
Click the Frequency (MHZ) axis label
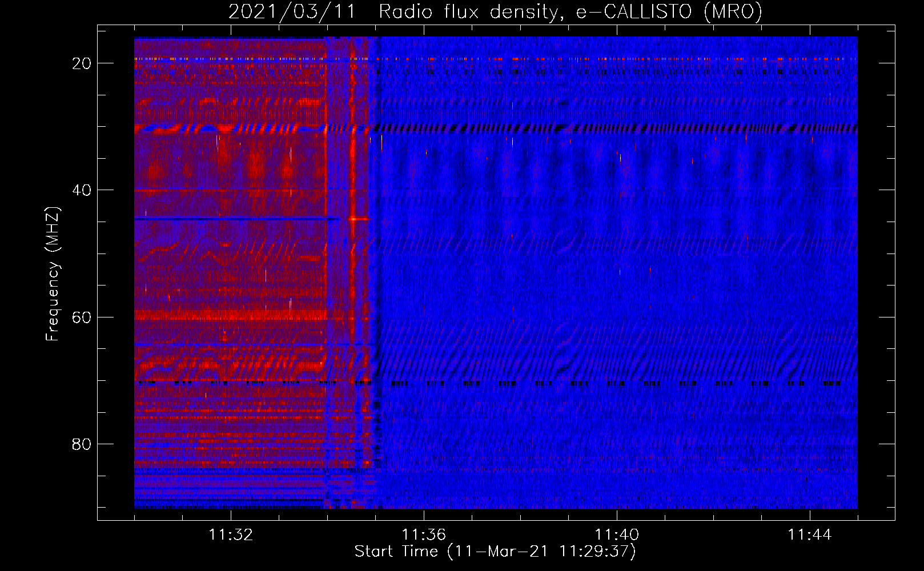coord(53,274)
